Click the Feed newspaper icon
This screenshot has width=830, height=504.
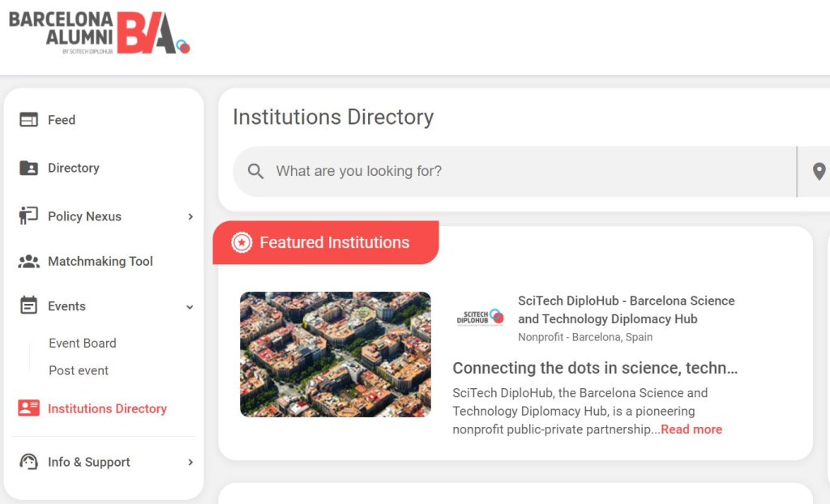pos(28,120)
